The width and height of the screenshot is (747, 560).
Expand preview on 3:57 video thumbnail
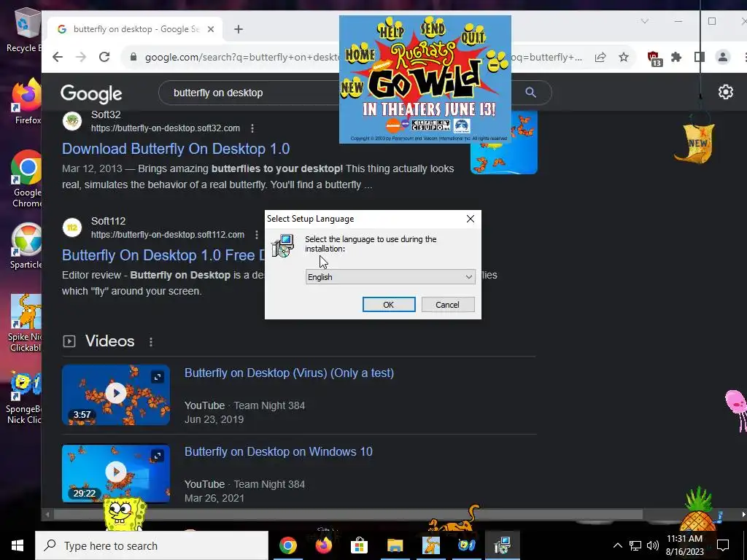coord(158,377)
